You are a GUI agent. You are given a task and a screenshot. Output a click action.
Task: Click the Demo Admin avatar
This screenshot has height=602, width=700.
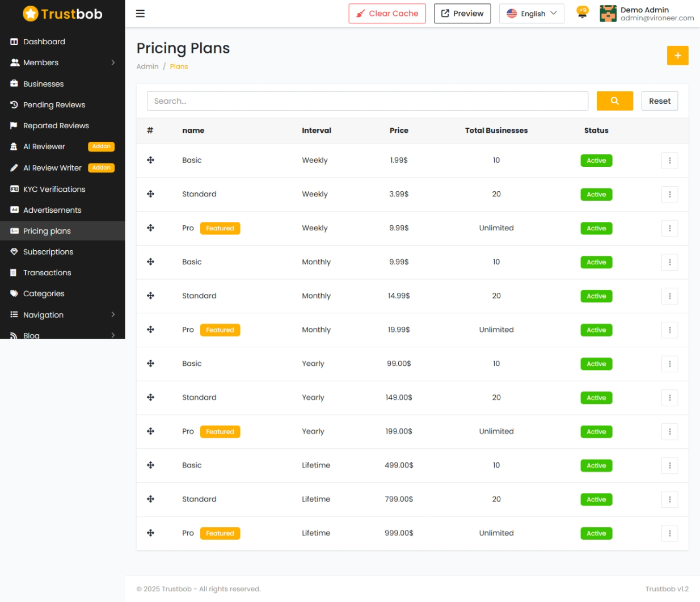[608, 14]
